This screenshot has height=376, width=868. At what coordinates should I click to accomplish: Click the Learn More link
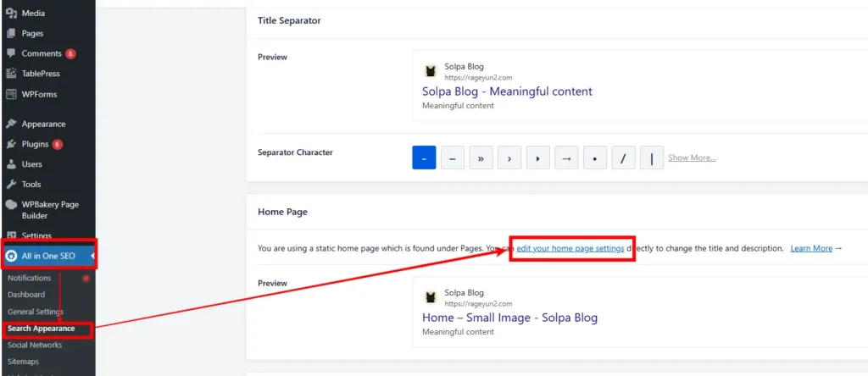[x=811, y=248]
